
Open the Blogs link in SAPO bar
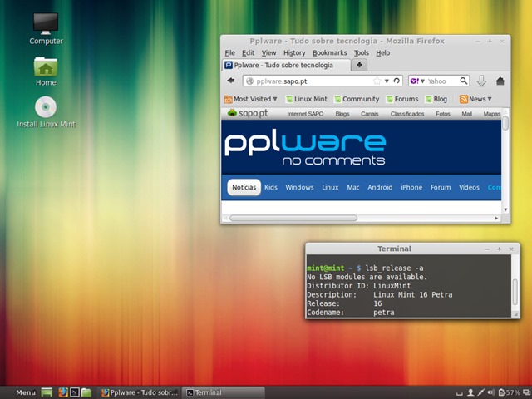342,114
